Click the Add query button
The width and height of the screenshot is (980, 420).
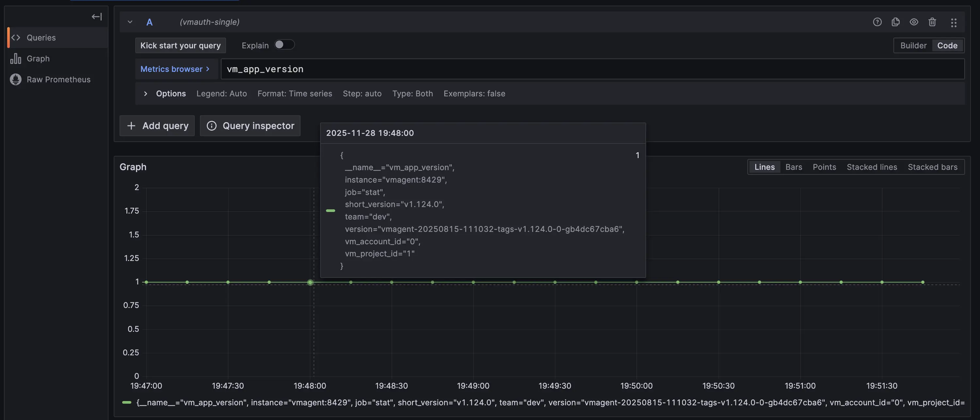pyautogui.click(x=157, y=125)
